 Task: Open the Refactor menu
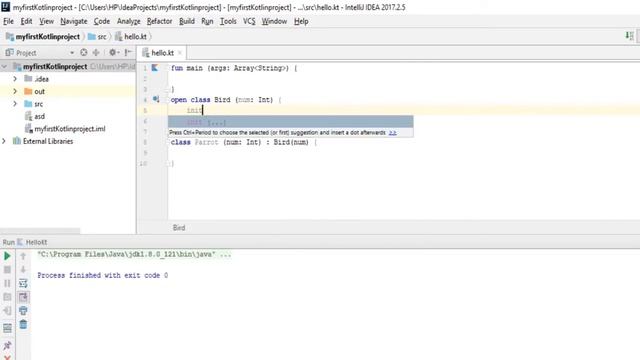pyautogui.click(x=159, y=21)
